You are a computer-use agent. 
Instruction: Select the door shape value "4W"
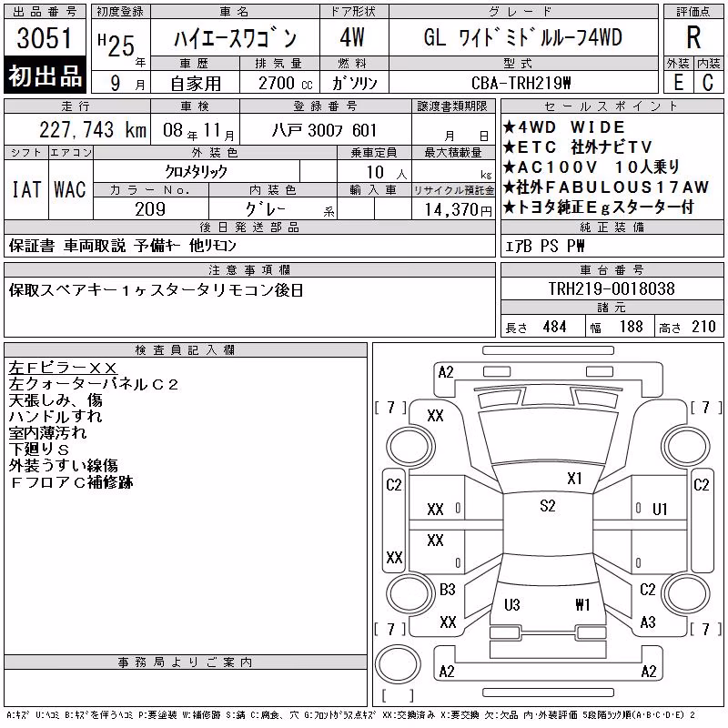point(352,37)
